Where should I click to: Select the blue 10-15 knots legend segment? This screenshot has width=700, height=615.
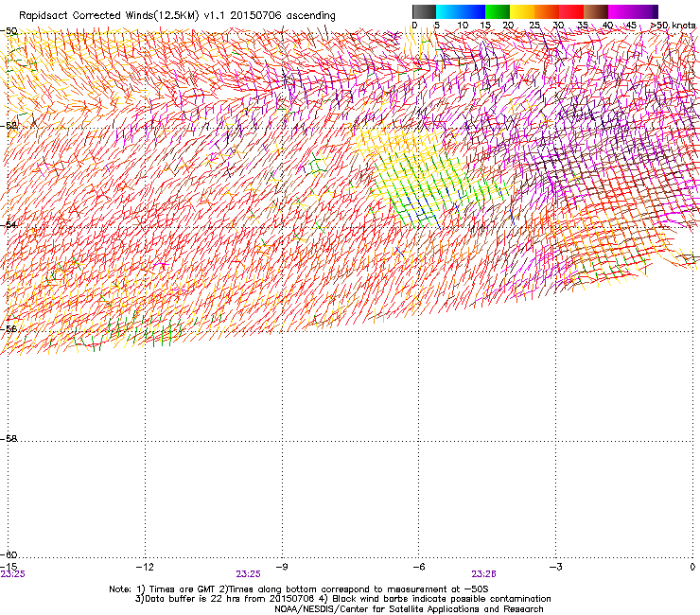(x=473, y=11)
